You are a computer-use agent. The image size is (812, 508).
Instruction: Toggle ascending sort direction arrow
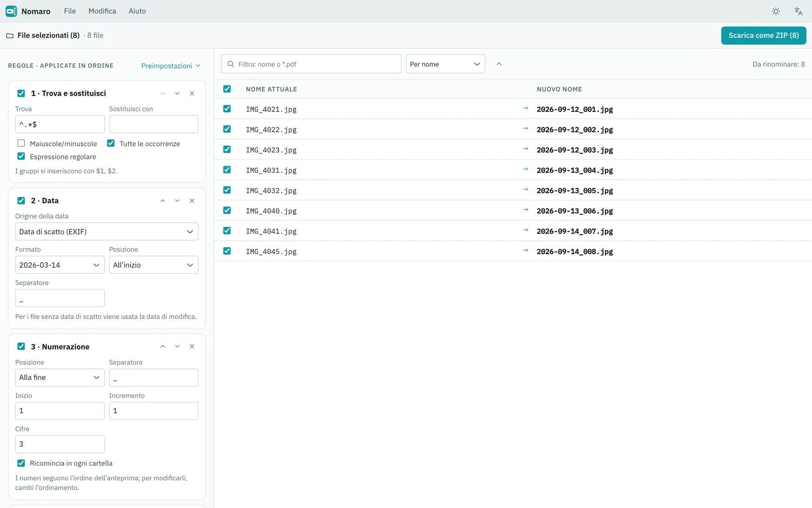(x=499, y=64)
